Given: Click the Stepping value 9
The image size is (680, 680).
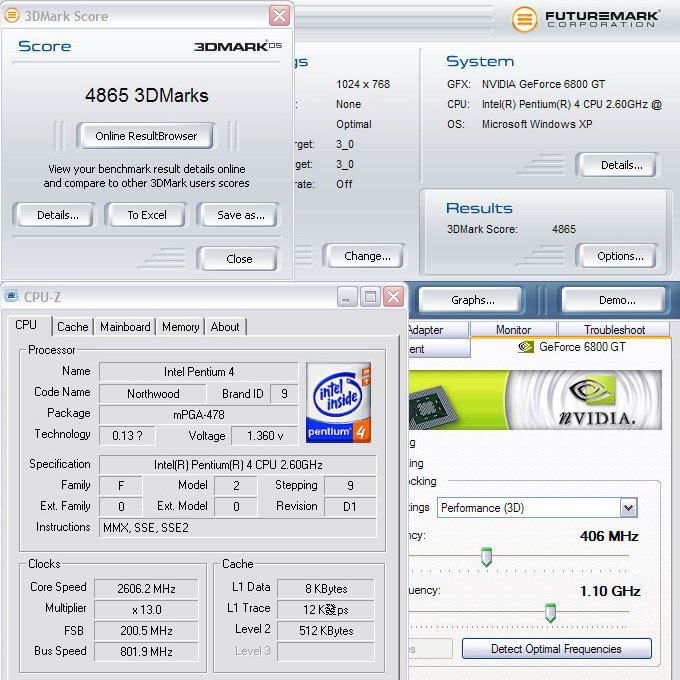Looking at the screenshot, I should click(350, 485).
